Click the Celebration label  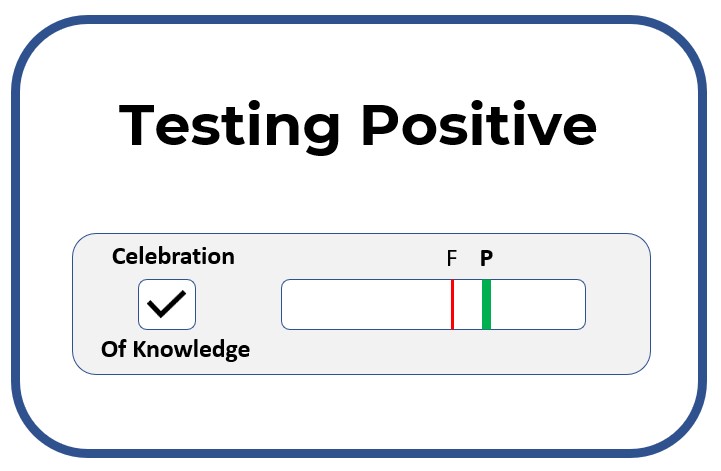(173, 256)
